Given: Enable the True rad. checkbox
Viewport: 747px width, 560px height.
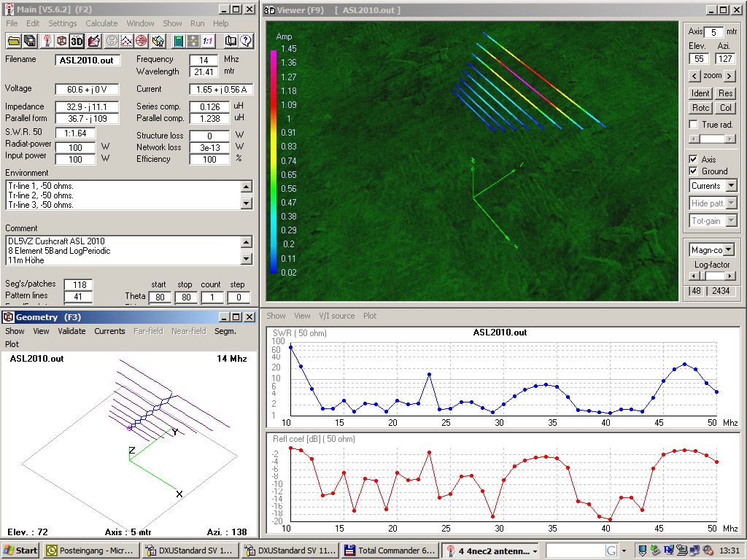Looking at the screenshot, I should tap(694, 125).
